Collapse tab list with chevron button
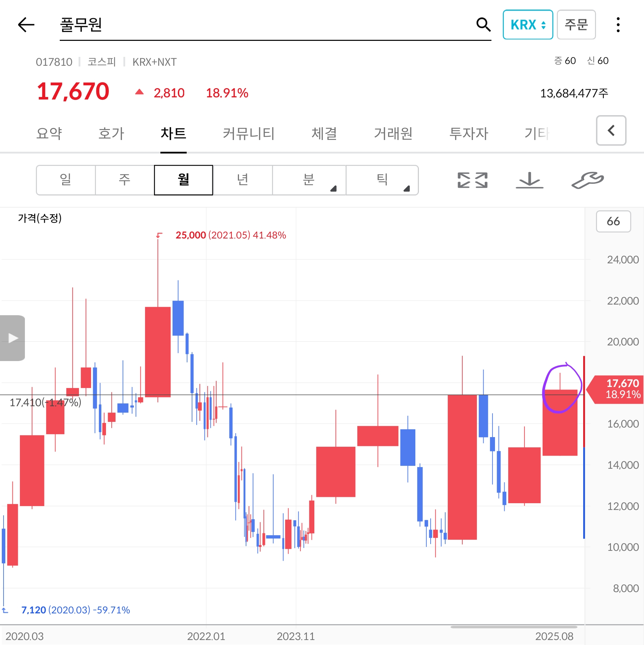The height and width of the screenshot is (645, 644). pyautogui.click(x=611, y=130)
